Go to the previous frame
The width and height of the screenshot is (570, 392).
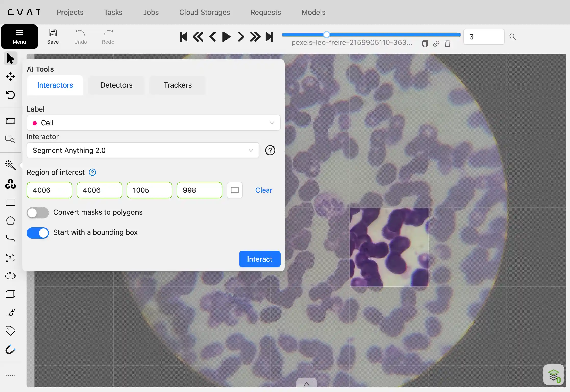tap(213, 37)
